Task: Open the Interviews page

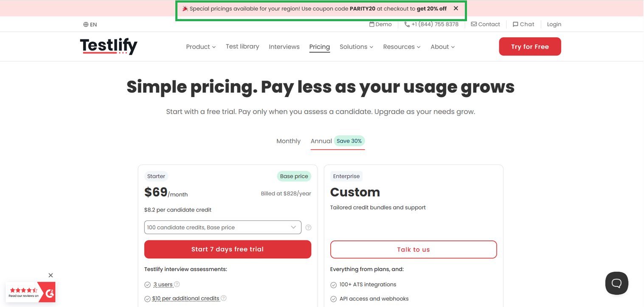Action: click(x=284, y=47)
